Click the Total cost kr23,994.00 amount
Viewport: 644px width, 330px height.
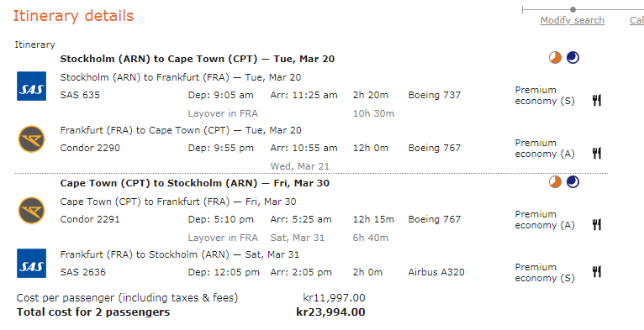click(x=330, y=312)
